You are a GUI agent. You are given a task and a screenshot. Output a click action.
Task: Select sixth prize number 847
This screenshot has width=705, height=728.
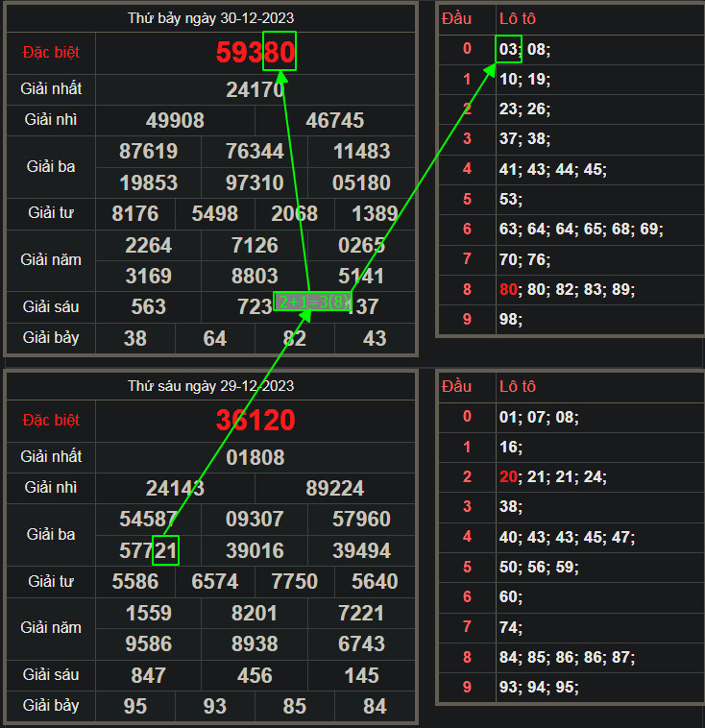[148, 675]
